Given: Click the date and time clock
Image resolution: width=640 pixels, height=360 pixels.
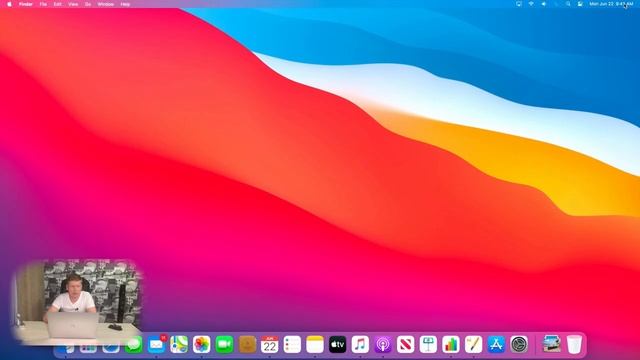Looking at the screenshot, I should tap(611, 4).
